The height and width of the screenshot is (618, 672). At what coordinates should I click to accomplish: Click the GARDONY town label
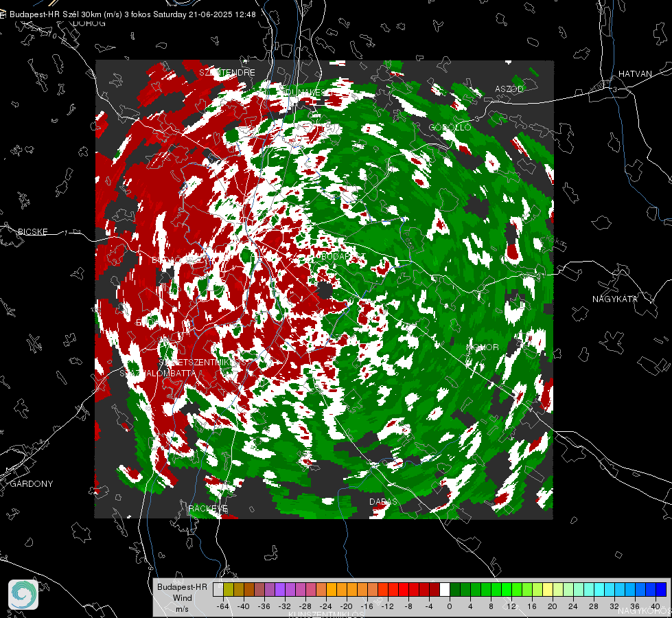pos(32,484)
